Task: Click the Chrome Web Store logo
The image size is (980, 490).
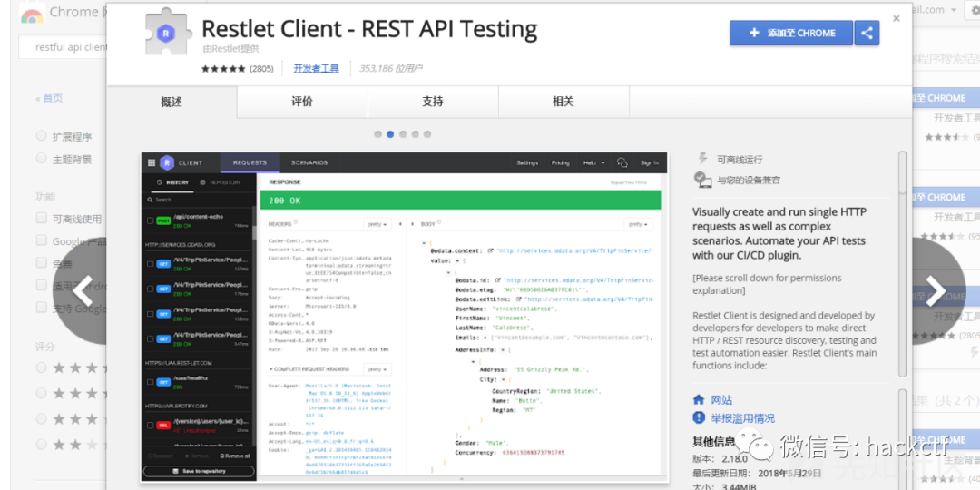Action: pos(31,13)
